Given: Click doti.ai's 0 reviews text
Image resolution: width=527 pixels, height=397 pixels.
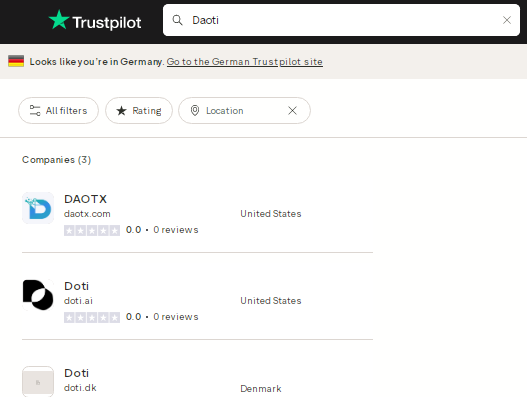Looking at the screenshot, I should pyautogui.click(x=176, y=317).
